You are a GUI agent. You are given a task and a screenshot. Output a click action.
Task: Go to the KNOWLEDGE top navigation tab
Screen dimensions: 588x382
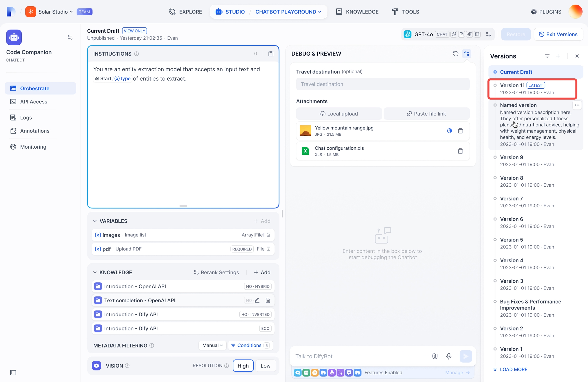(x=357, y=12)
